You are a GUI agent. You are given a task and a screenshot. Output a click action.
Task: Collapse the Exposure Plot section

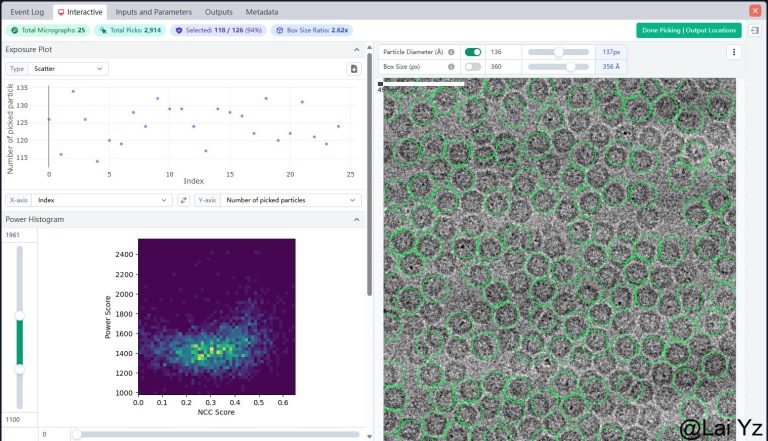tap(357, 49)
